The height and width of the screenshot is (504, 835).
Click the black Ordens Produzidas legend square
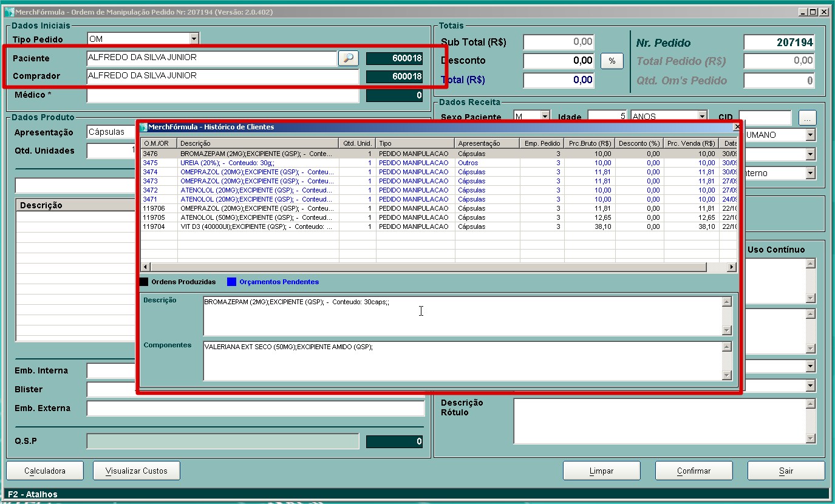coord(144,282)
